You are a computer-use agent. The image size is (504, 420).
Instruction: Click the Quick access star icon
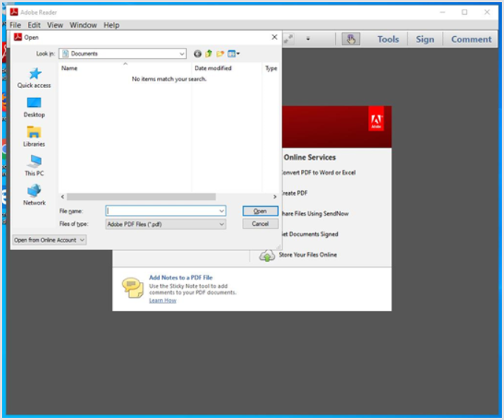click(x=34, y=74)
